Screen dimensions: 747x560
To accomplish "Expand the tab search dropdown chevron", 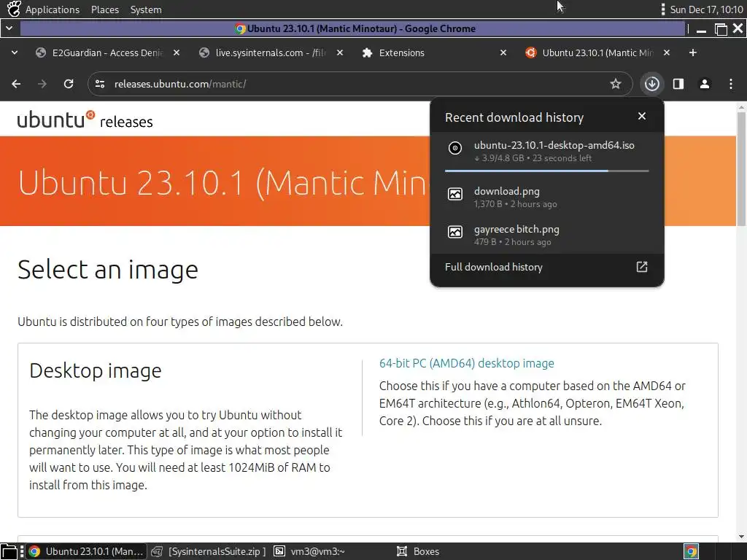I will [x=15, y=52].
